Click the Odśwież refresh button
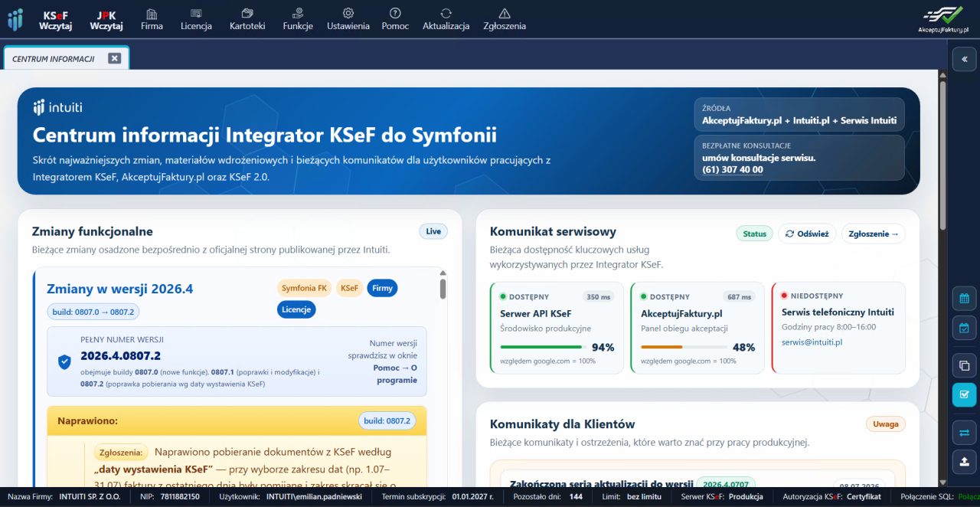 tap(807, 234)
